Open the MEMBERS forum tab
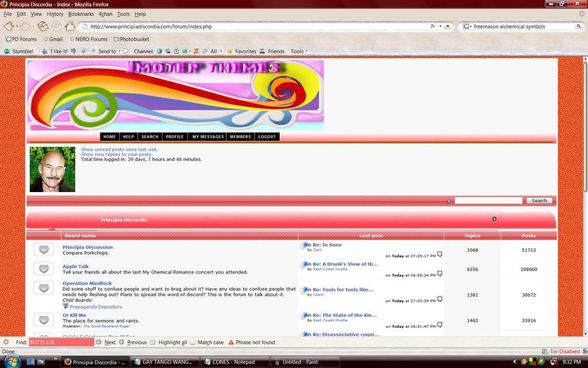The height and width of the screenshot is (368, 588). pyautogui.click(x=241, y=137)
